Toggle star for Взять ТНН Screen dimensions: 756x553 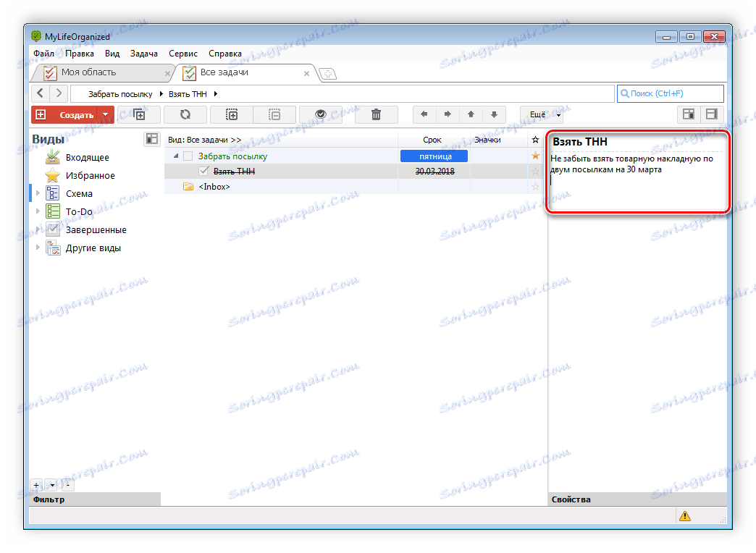coord(535,171)
